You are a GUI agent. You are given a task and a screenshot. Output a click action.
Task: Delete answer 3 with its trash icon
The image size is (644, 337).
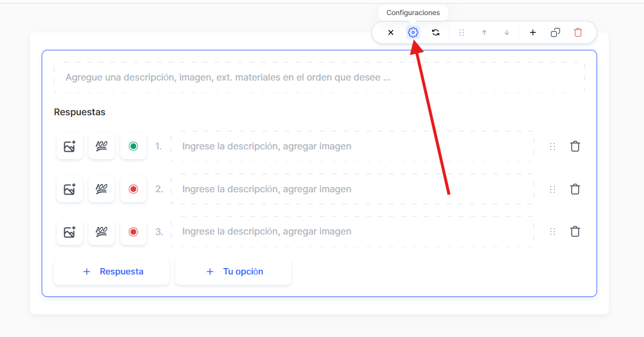[x=575, y=232]
